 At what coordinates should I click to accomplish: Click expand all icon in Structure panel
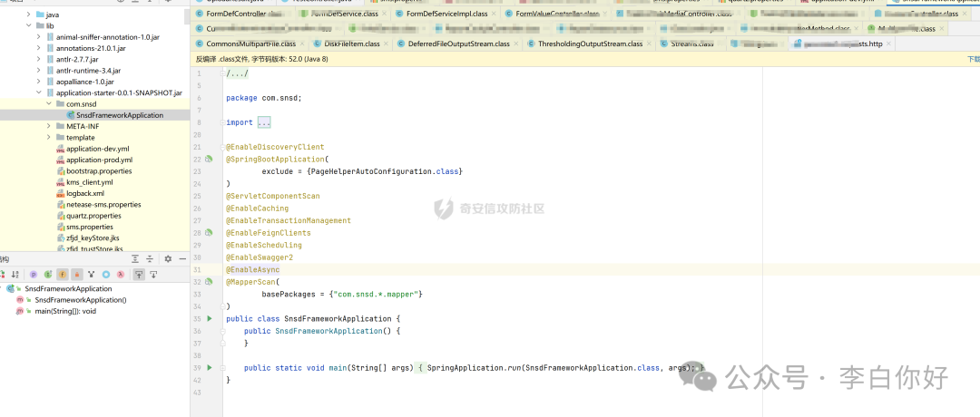pyautogui.click(x=139, y=274)
